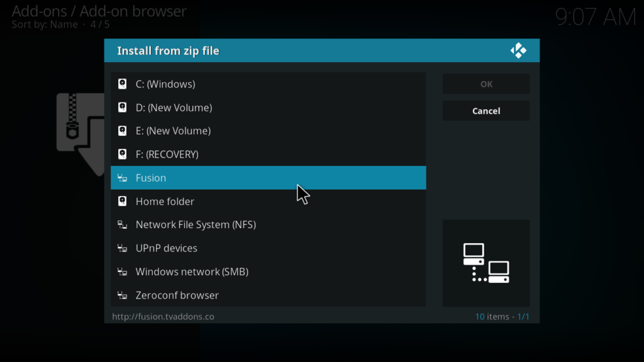Open Windows network (SMB)
The image size is (644, 362).
tap(268, 271)
